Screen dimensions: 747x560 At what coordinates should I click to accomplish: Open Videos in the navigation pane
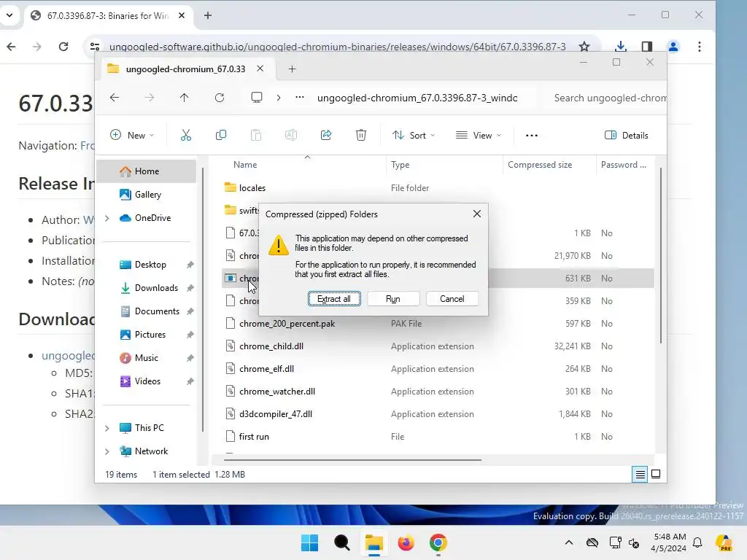tap(147, 381)
